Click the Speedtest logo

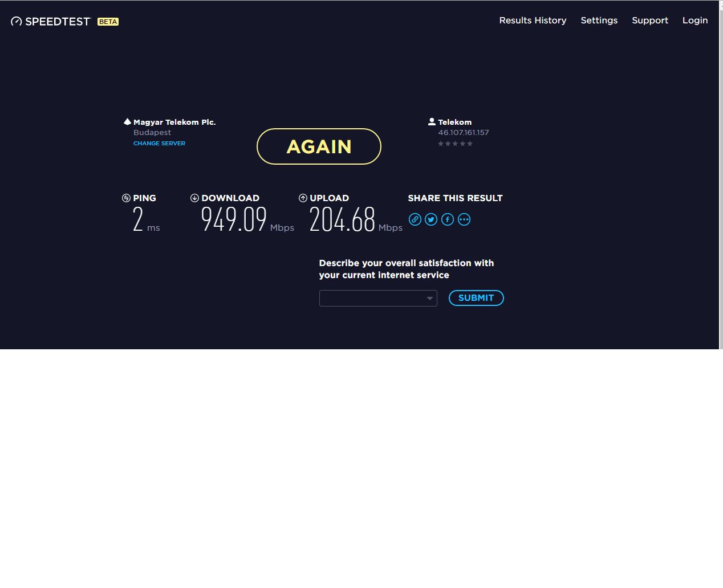[50, 22]
